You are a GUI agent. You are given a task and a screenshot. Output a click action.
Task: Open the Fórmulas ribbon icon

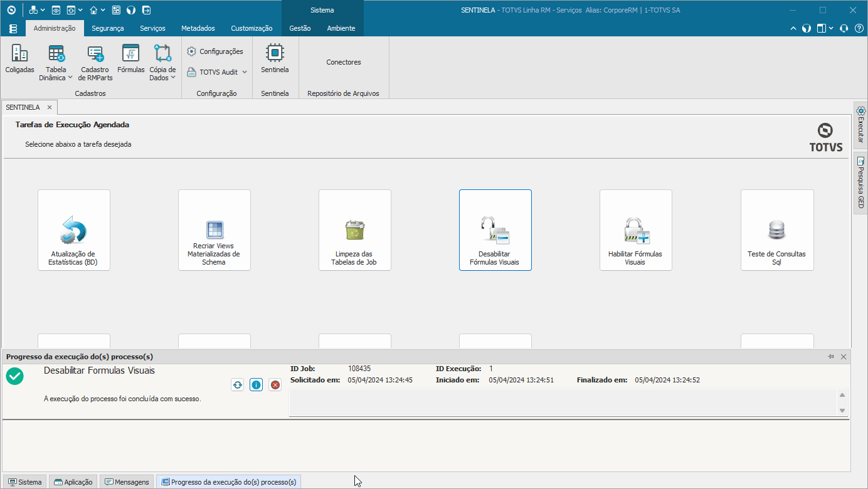130,59
